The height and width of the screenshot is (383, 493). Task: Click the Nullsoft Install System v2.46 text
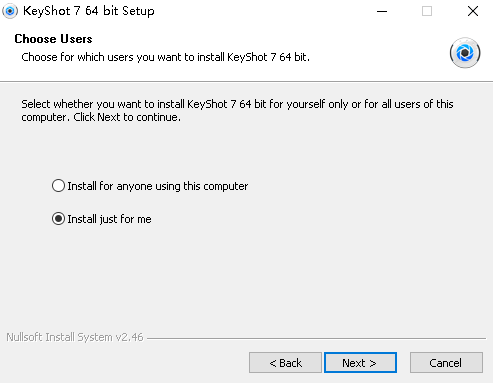[x=75, y=337]
